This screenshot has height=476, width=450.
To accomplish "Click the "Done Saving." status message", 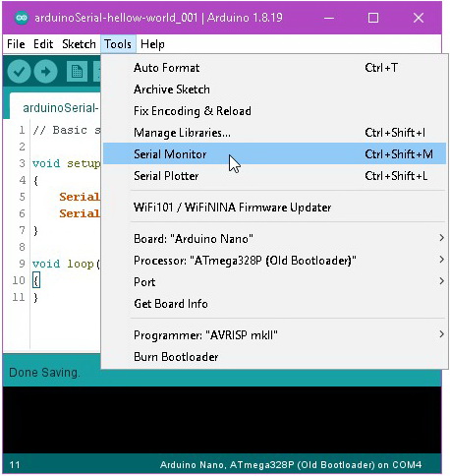I will [44, 373].
